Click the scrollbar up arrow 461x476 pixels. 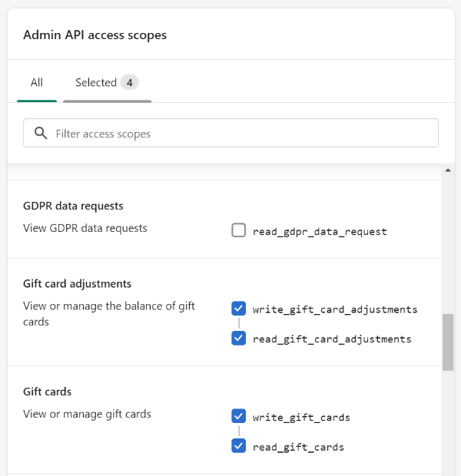point(448,170)
